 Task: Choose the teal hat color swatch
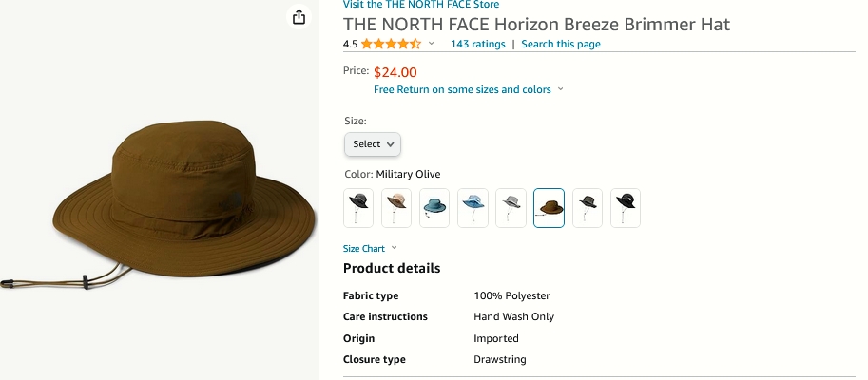pos(434,208)
